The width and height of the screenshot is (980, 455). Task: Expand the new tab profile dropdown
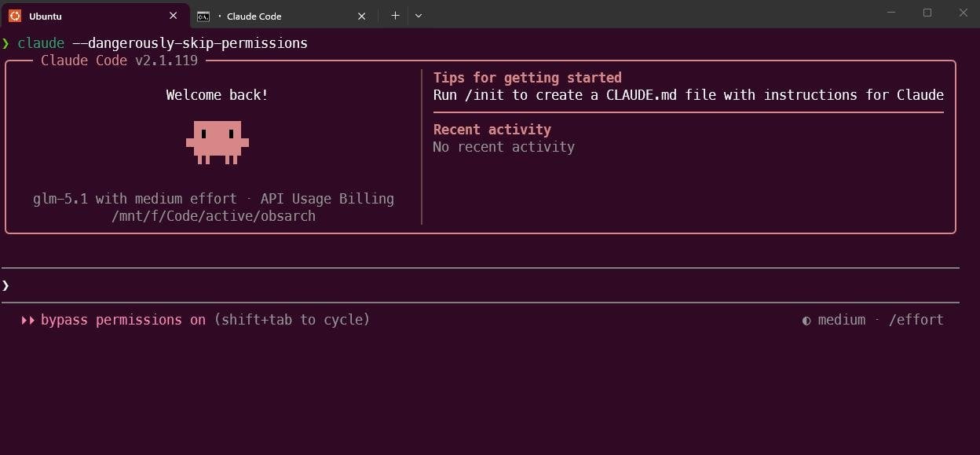(x=419, y=16)
